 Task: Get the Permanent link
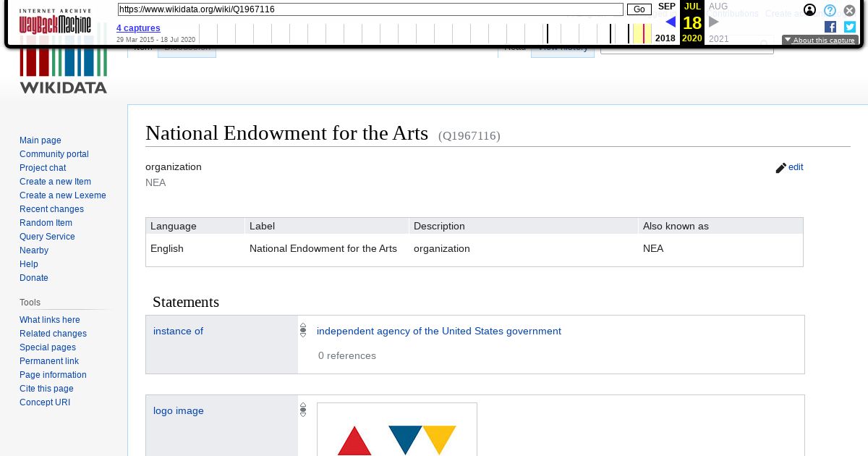[x=49, y=361]
